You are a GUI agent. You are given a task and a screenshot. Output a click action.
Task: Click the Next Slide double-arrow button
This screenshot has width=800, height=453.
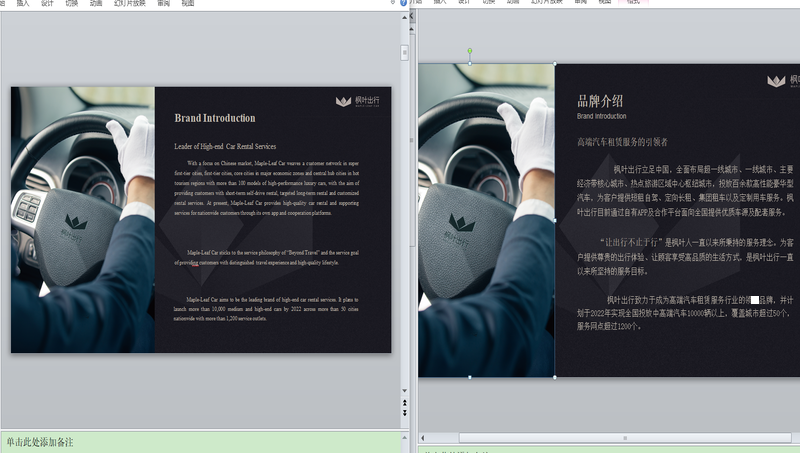(x=404, y=412)
